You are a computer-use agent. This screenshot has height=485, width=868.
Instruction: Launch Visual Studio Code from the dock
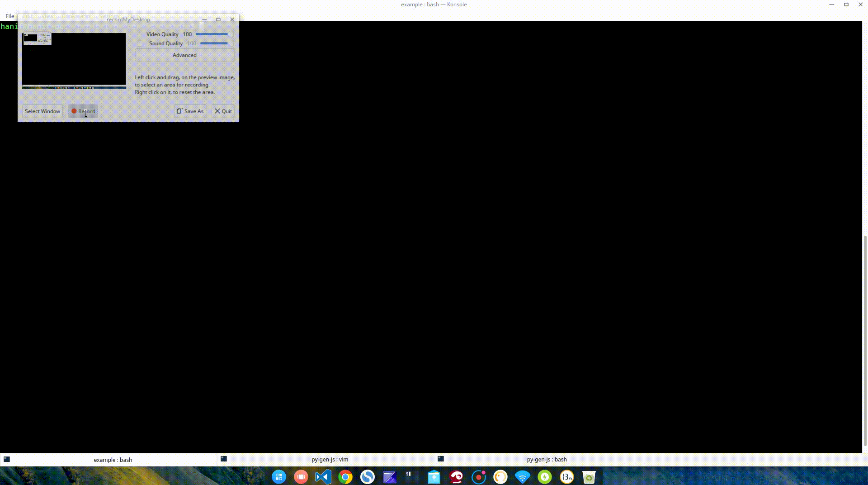click(x=323, y=477)
